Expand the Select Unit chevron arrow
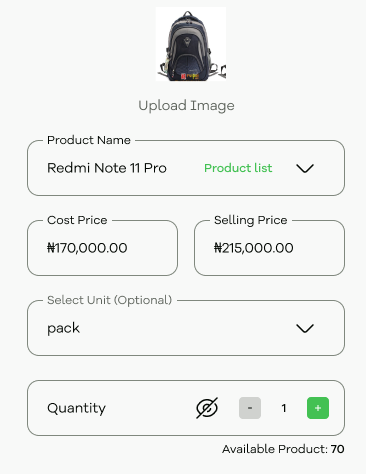The height and width of the screenshot is (474, 366). coord(305,328)
